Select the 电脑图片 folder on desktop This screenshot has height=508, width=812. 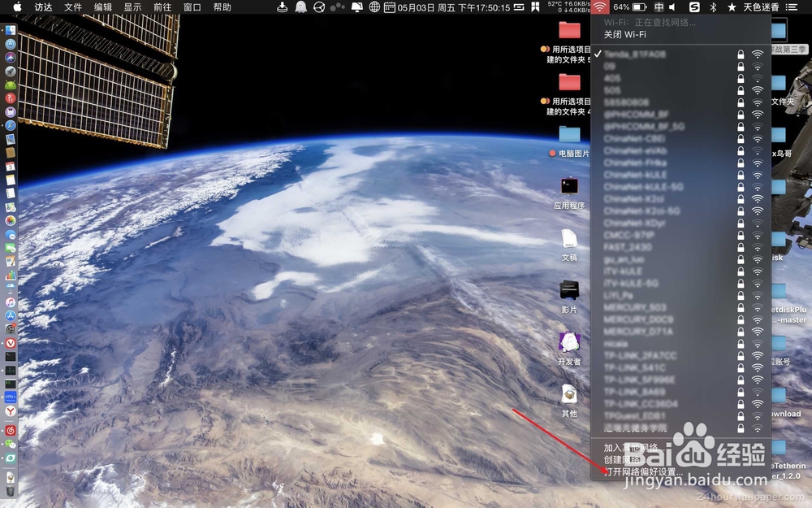pyautogui.click(x=569, y=134)
